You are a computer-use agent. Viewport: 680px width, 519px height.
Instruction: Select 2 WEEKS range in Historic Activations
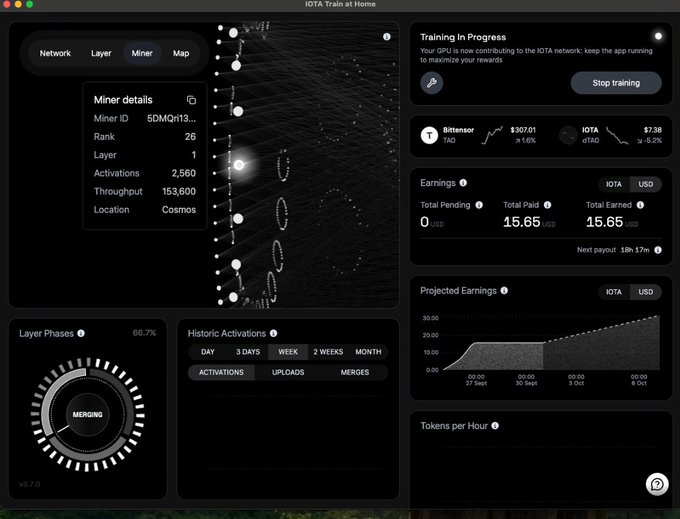point(328,352)
